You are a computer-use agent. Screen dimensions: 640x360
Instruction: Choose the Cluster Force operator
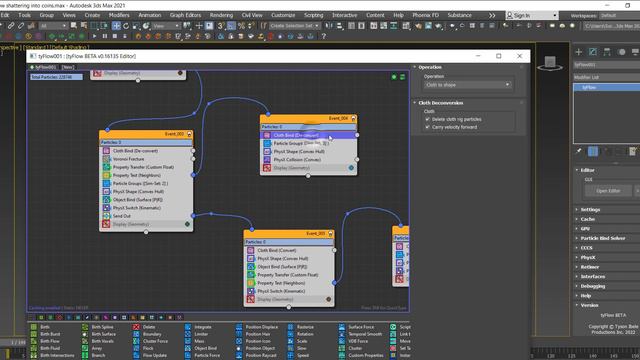tap(151, 341)
